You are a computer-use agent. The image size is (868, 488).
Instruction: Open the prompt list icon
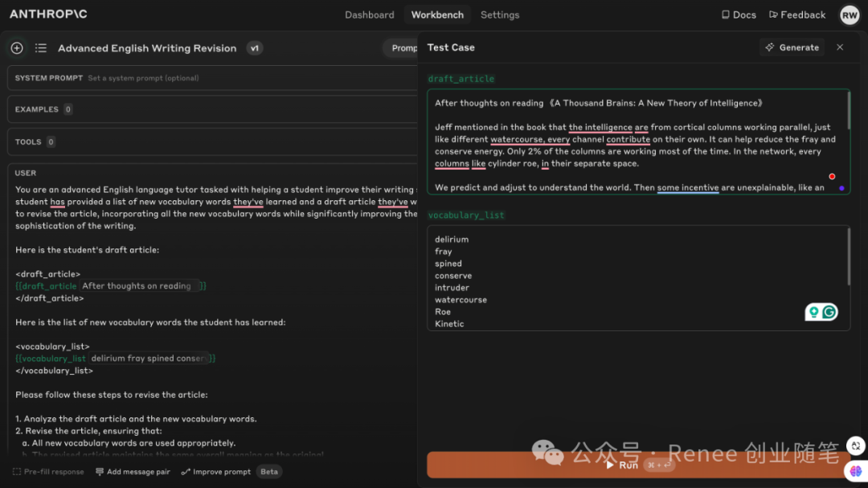point(41,48)
